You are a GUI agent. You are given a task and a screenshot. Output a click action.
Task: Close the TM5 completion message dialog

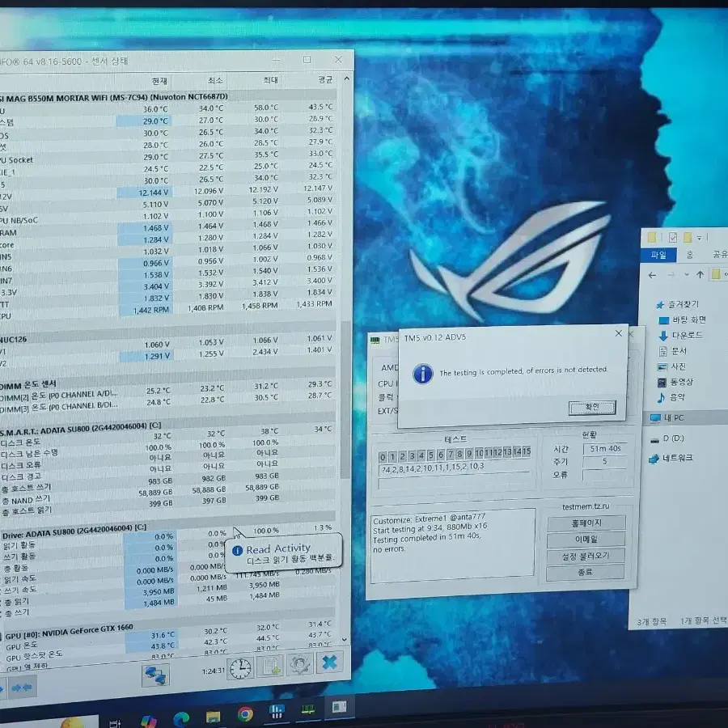619,333
